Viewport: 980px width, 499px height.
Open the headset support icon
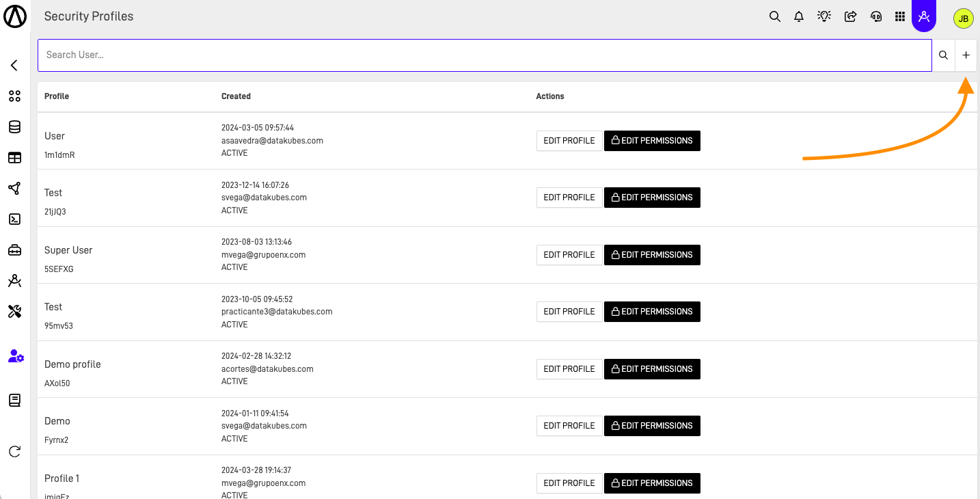pyautogui.click(x=876, y=16)
